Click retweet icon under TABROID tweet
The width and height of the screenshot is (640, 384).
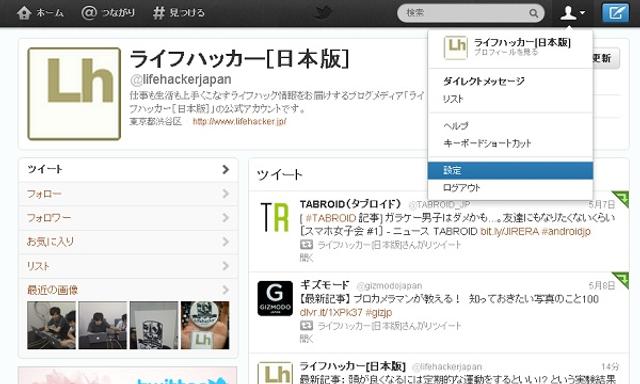tap(307, 244)
